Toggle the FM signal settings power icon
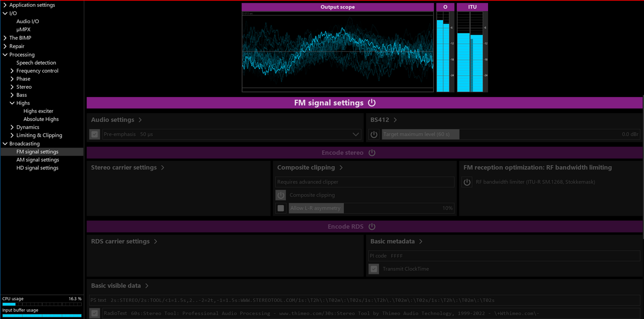This screenshot has height=319, width=644. (372, 103)
